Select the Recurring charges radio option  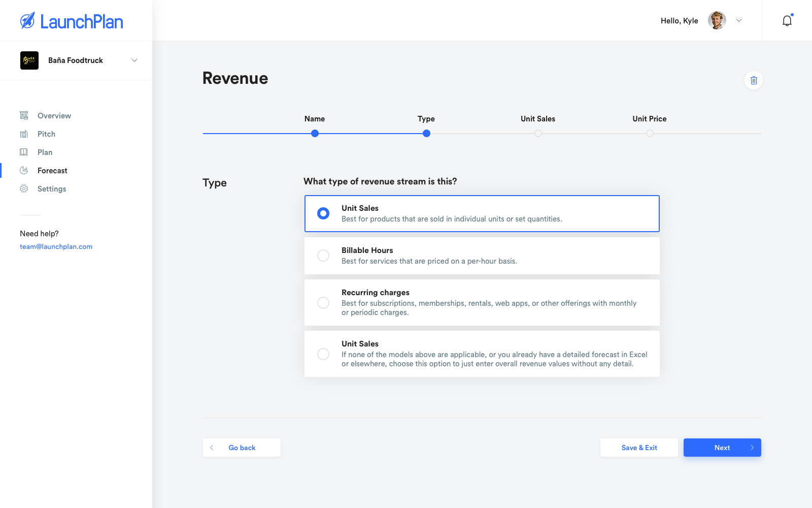[x=323, y=303]
